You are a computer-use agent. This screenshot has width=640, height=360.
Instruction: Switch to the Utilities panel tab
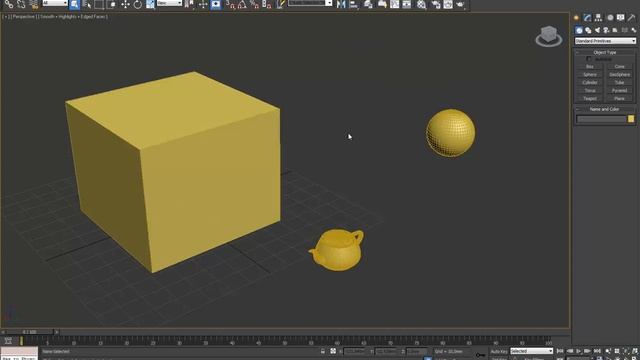[x=631, y=18]
